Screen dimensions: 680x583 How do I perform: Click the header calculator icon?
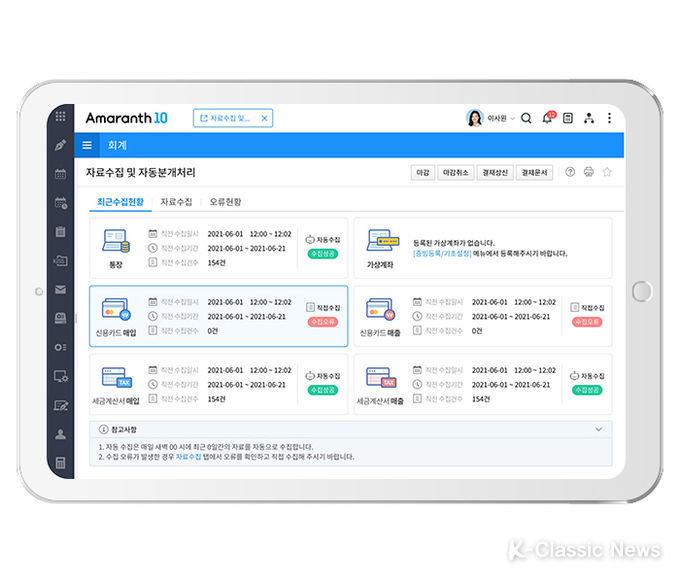(x=568, y=118)
